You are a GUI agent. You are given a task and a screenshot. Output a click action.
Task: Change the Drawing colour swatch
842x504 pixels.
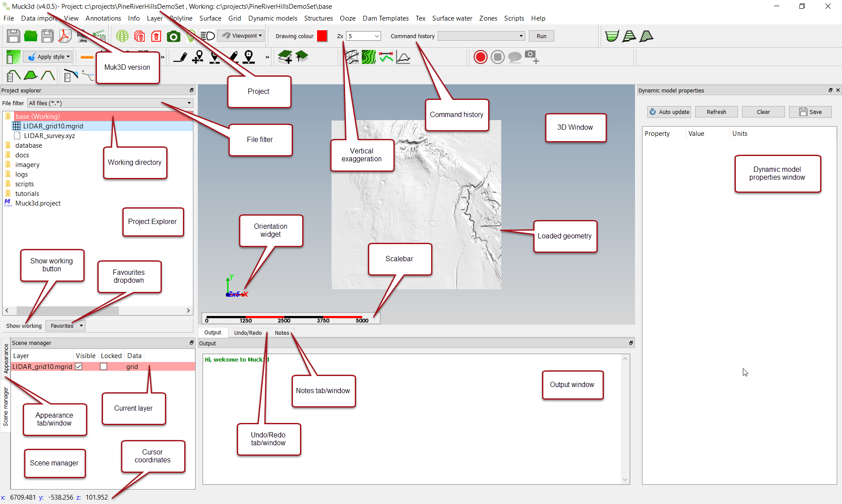click(322, 36)
